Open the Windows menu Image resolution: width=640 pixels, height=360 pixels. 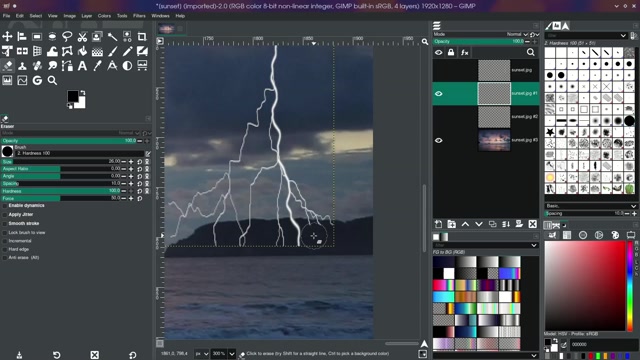click(x=160, y=16)
